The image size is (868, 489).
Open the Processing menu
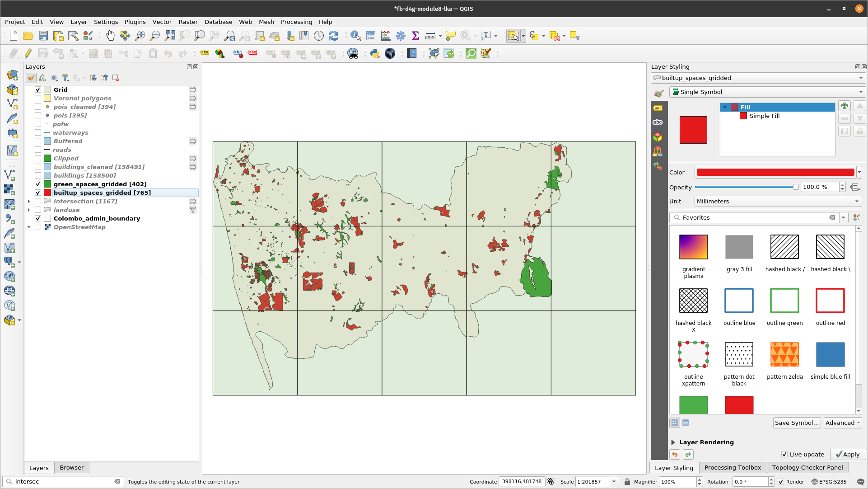tap(296, 22)
